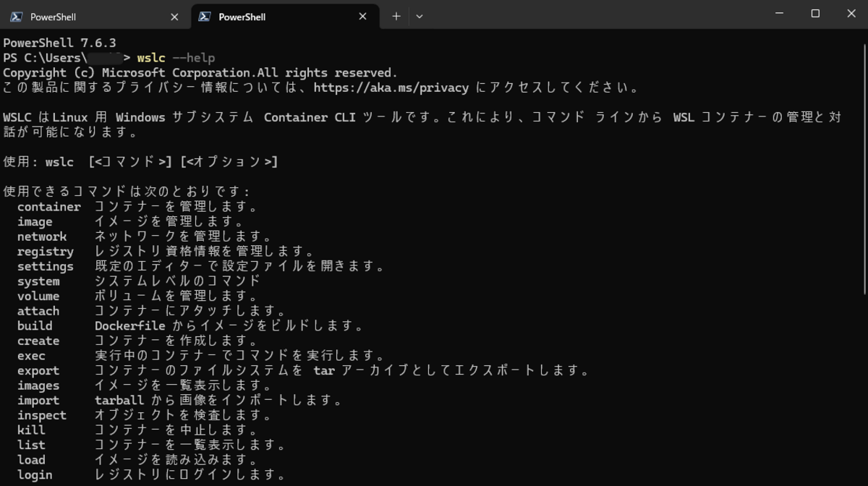
Task: Open a new tab with plus button
Action: point(396,16)
